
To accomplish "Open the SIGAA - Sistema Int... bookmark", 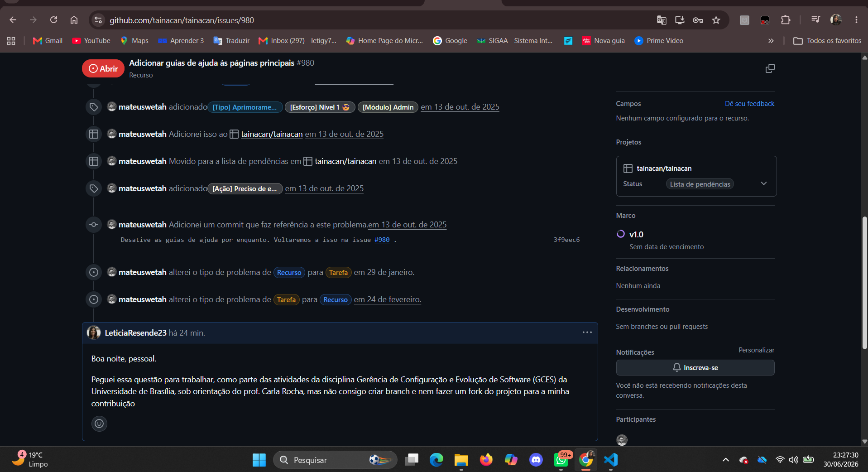I will click(x=515, y=41).
